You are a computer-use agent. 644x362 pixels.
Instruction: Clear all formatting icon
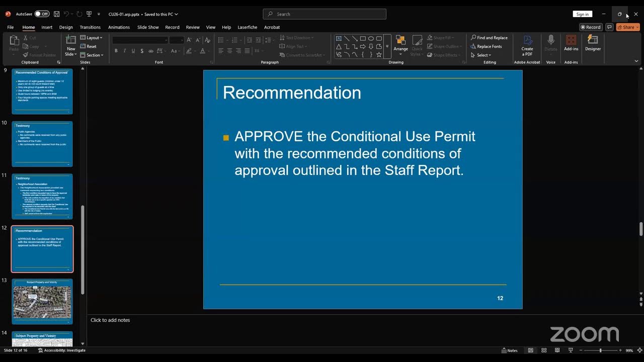[207, 40]
